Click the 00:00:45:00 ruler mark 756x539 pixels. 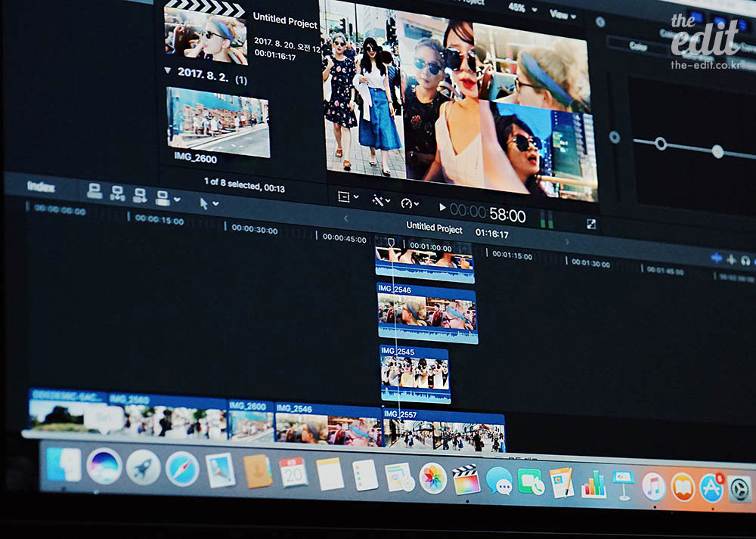[x=344, y=237]
